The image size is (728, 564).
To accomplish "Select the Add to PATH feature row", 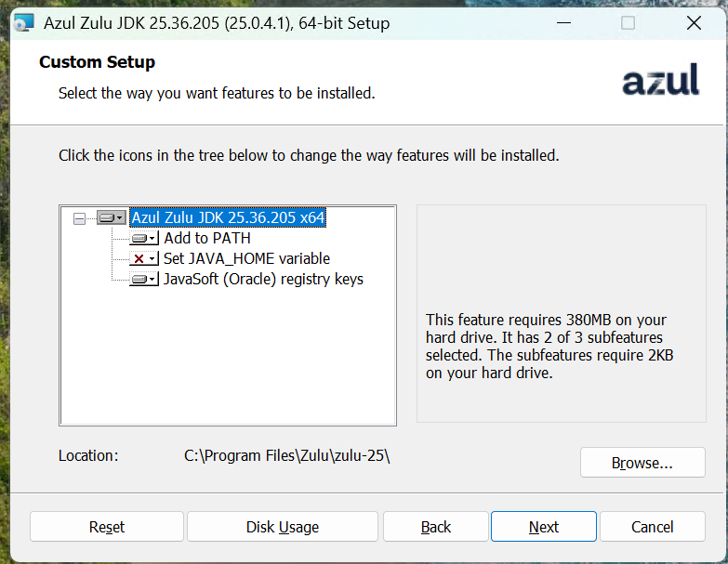I will pyautogui.click(x=207, y=238).
